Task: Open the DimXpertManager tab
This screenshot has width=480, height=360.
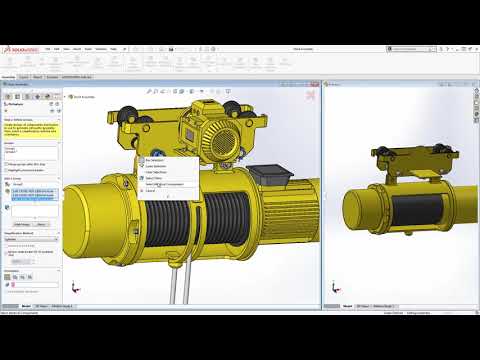Action: coord(37,97)
